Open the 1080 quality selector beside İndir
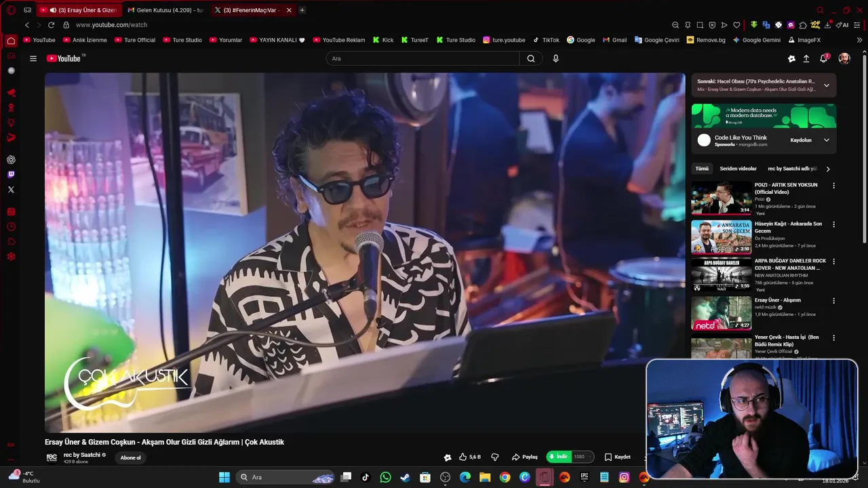The width and height of the screenshot is (868, 488). click(x=583, y=457)
